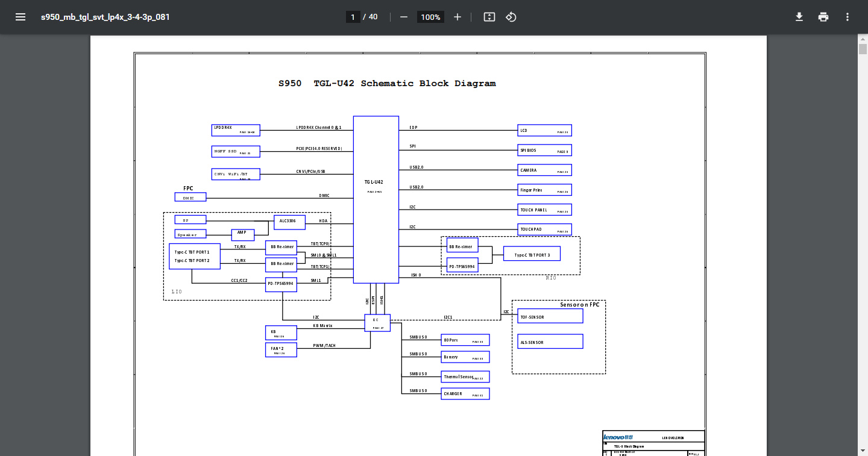Click the CNVi WiFi/BT block
The image size is (868, 456).
(x=236, y=174)
